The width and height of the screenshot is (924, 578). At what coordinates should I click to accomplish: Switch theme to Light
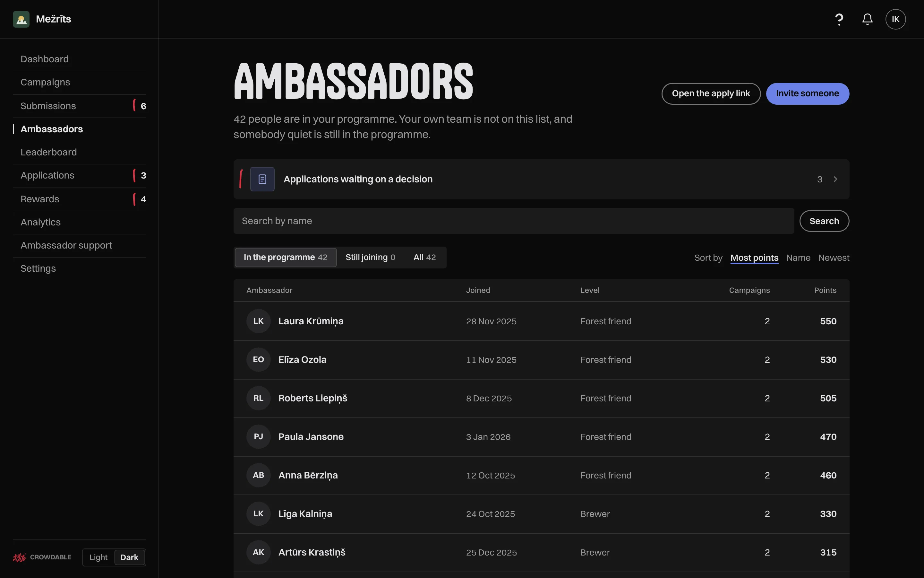[x=98, y=557]
